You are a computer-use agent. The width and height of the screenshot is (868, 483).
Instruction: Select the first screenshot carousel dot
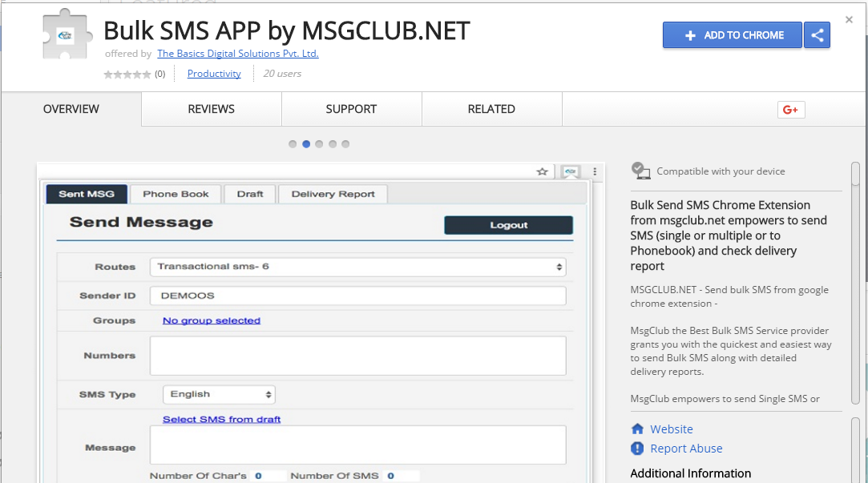pos(293,144)
